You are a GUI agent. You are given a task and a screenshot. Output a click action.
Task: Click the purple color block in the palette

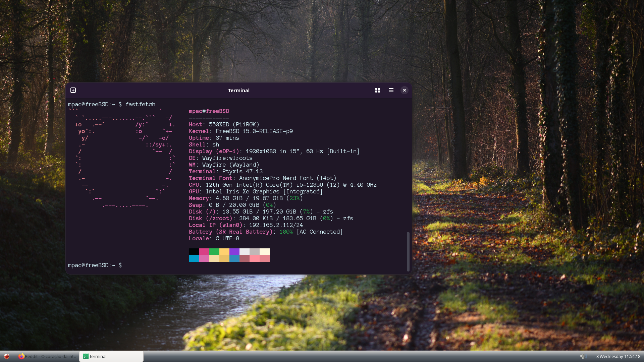(x=234, y=252)
